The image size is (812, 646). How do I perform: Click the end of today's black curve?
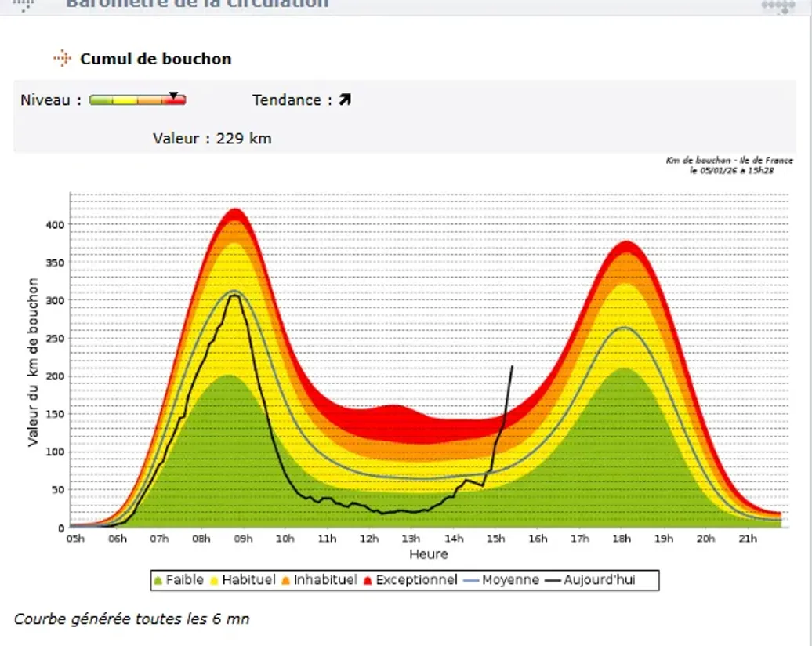512,367
